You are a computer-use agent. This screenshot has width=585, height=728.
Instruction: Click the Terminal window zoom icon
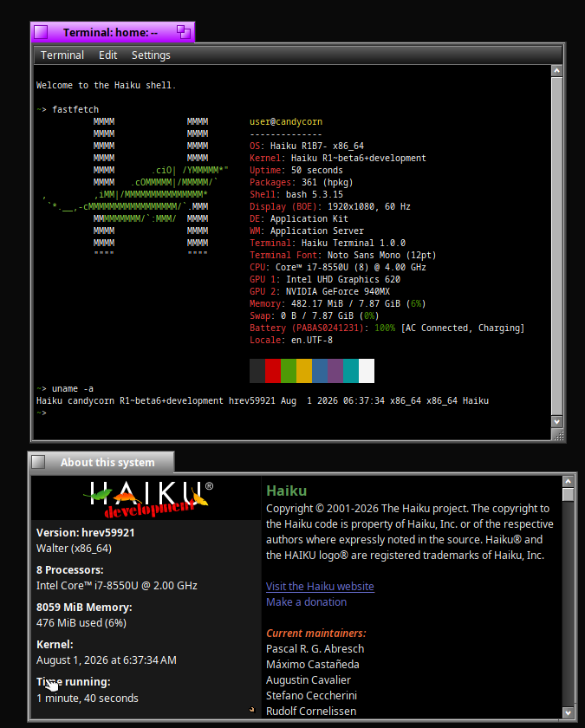(x=184, y=32)
